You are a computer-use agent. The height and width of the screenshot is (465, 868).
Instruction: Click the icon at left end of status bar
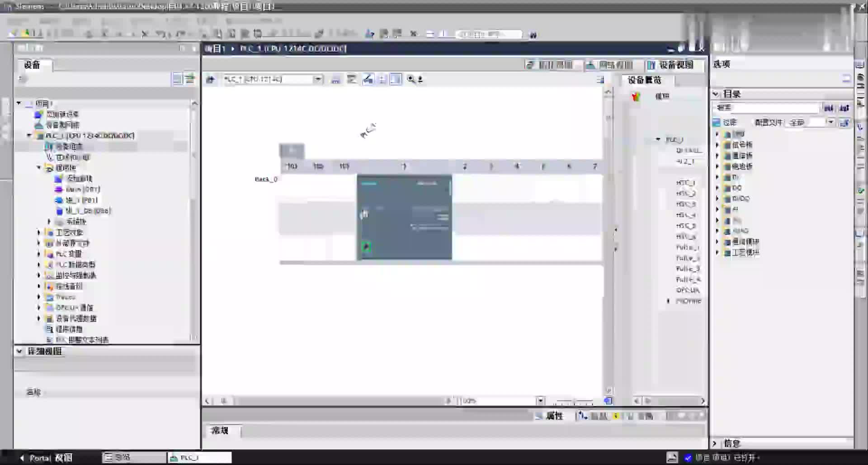[672, 458]
